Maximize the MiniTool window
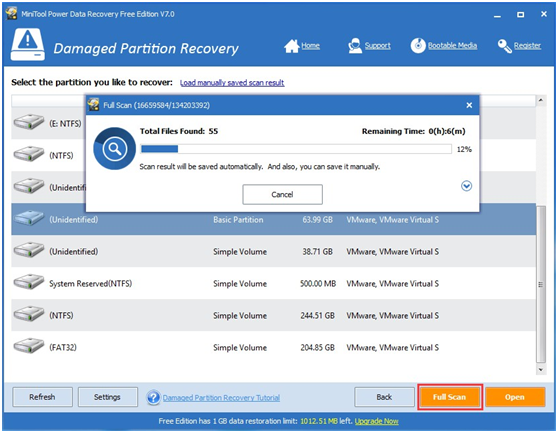The image size is (558, 433). click(x=520, y=15)
